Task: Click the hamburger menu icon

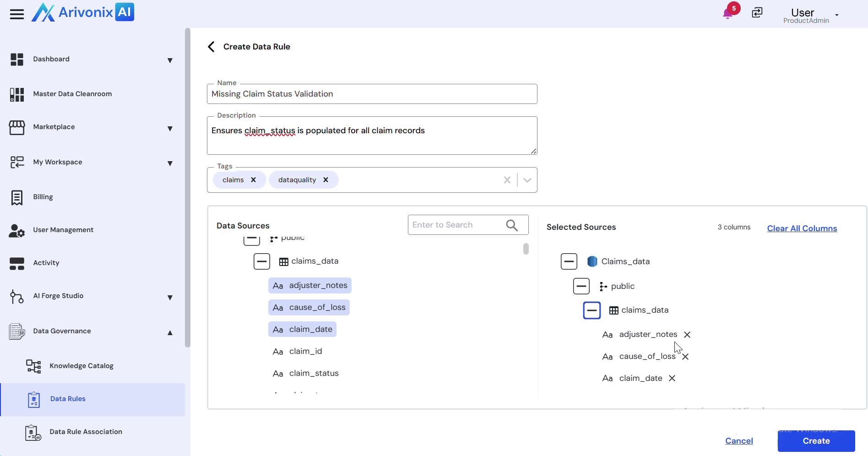Action: pos(17,14)
